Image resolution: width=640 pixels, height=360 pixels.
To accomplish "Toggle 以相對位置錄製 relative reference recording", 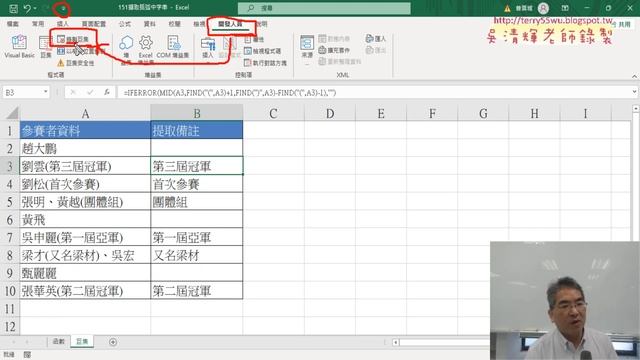I will 81,51.
